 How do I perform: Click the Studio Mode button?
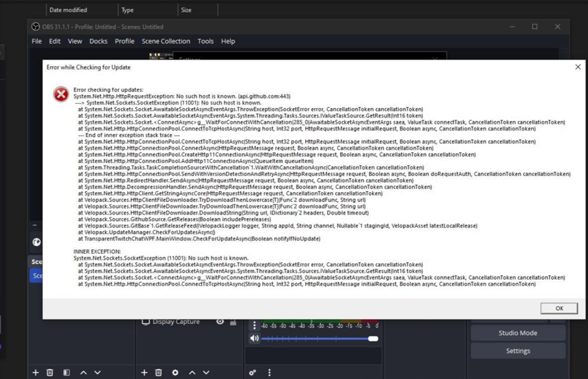tap(518, 333)
